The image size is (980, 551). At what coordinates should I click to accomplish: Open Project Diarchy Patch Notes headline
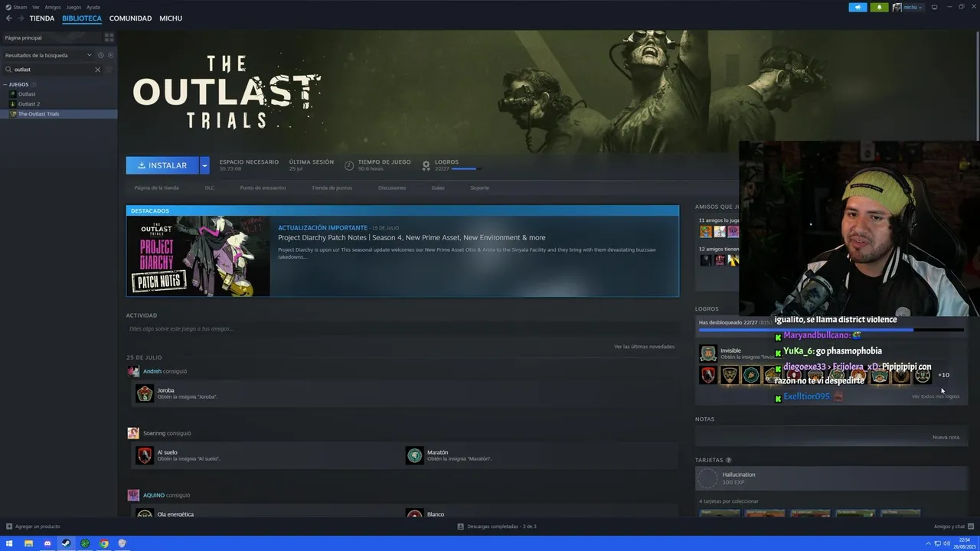[x=412, y=238]
